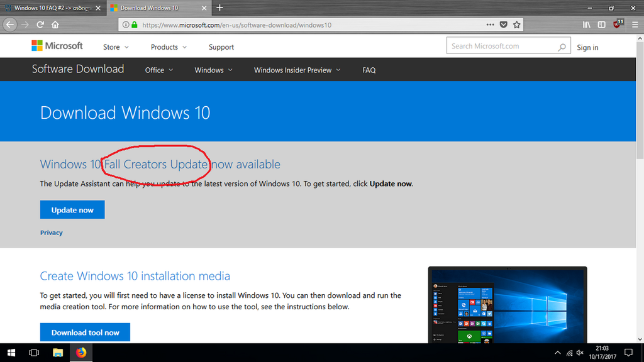Open the uBlock extension icon showing 11
This screenshot has width=644, height=362.
coord(618,24)
